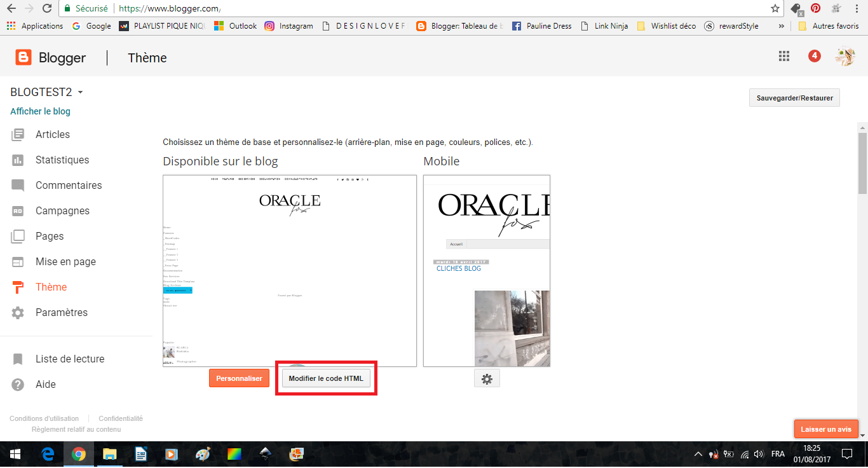The height and width of the screenshot is (468, 868).
Task: Open mobile theme gear settings
Action: (x=487, y=379)
